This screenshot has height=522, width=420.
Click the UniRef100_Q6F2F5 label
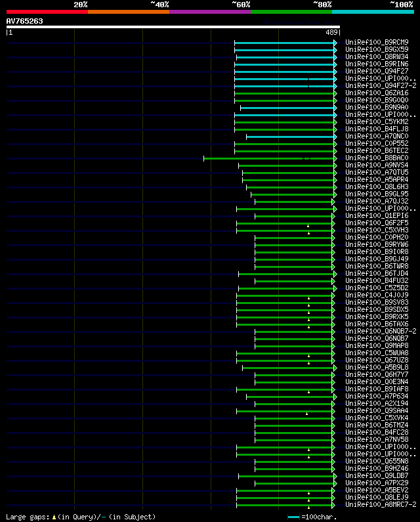tap(377, 223)
